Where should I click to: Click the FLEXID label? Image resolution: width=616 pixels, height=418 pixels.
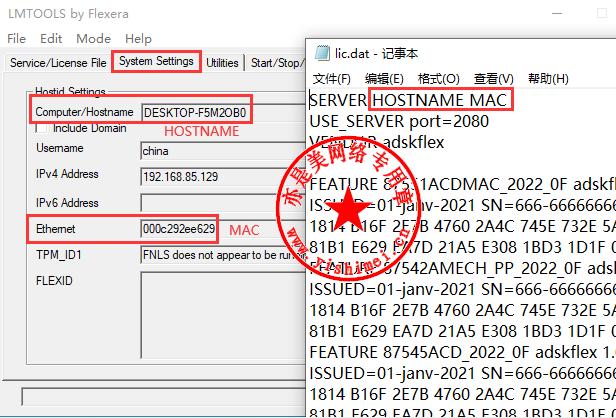click(x=54, y=281)
